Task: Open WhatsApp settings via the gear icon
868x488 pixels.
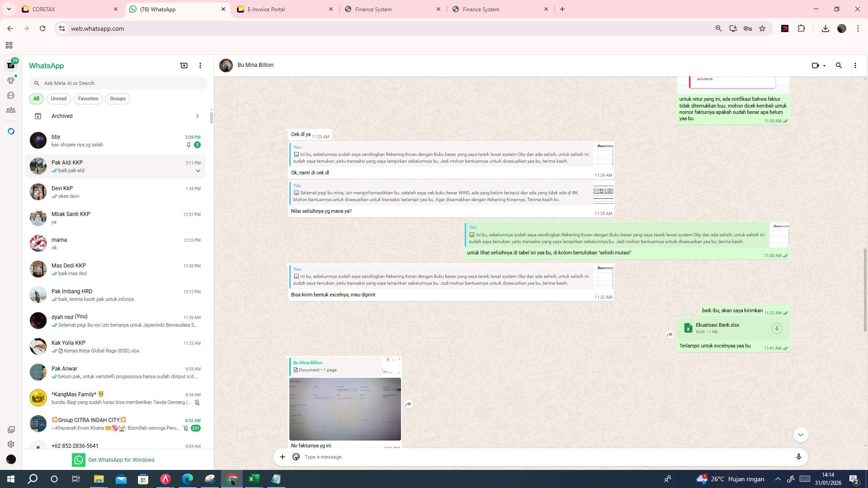Action: point(10,444)
